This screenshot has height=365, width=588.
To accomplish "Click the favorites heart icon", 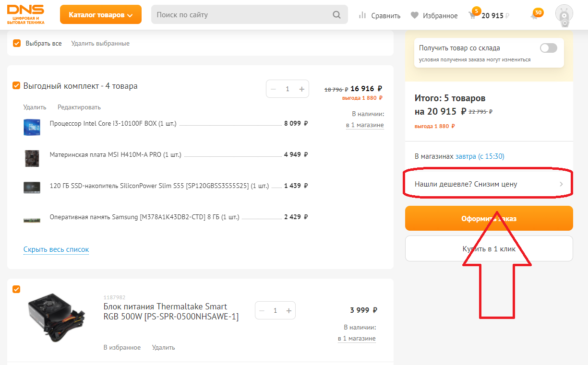I will [415, 15].
